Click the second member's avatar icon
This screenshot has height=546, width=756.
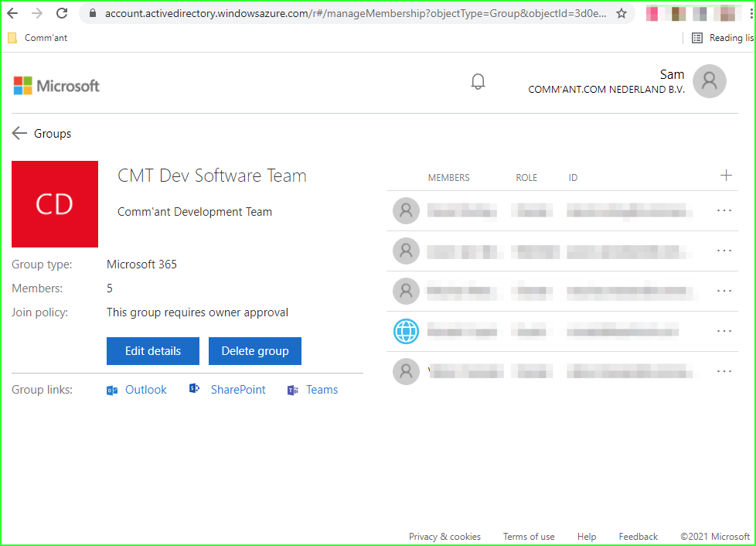click(406, 251)
